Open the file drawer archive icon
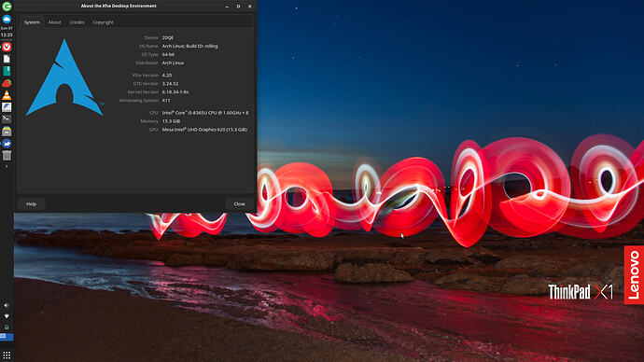The height and width of the screenshot is (362, 644). [x=7, y=132]
